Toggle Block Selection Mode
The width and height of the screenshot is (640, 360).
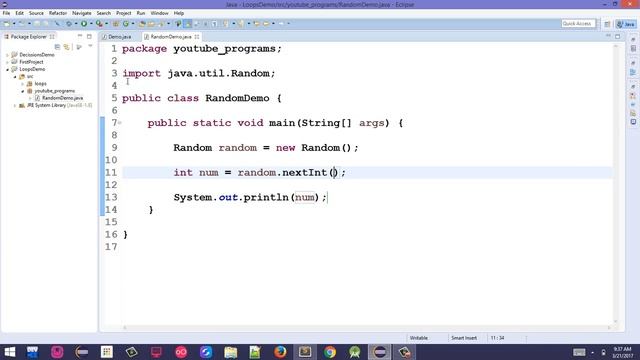[205, 24]
